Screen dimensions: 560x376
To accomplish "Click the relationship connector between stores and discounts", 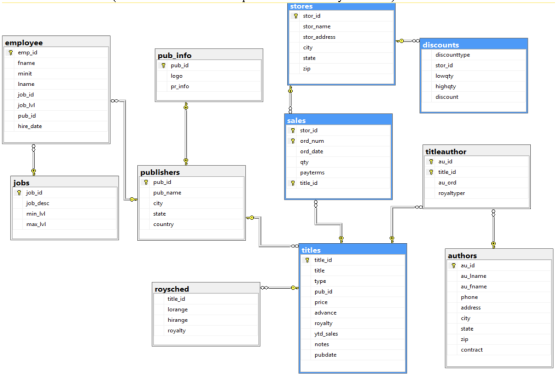I will point(408,41).
